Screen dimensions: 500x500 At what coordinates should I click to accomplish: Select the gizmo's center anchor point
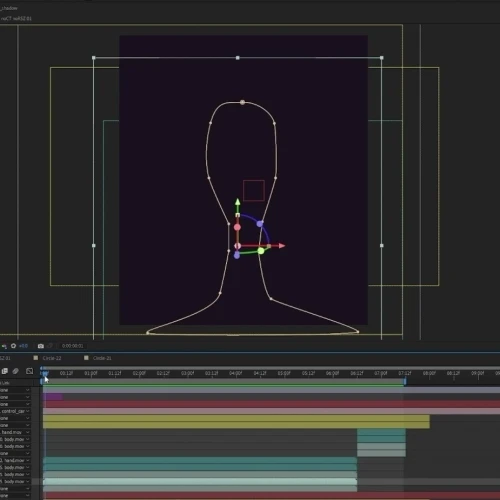[237, 246]
